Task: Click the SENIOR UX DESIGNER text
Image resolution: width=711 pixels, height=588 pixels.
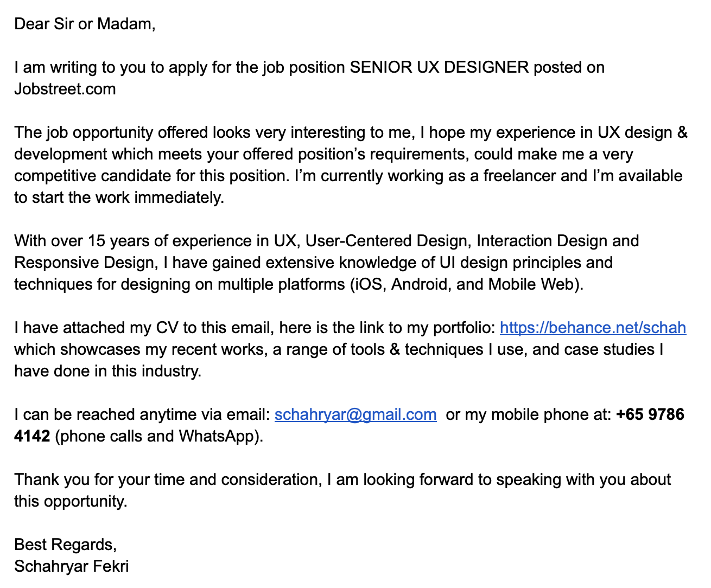Action: tap(439, 67)
